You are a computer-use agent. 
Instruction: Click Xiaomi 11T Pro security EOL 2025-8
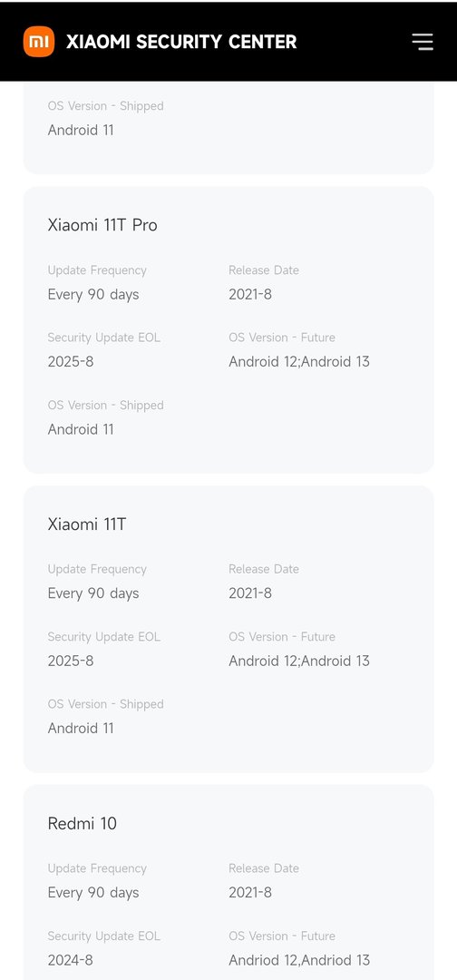point(71,362)
